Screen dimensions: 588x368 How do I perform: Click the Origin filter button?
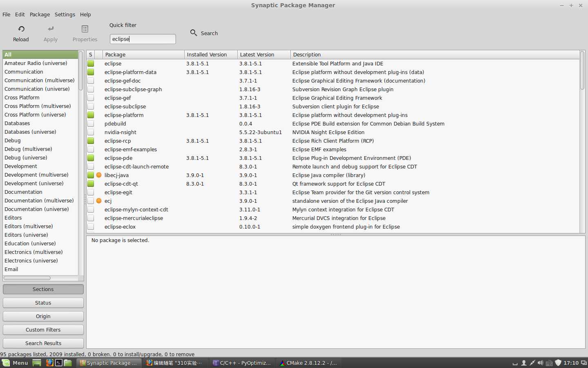[43, 316]
